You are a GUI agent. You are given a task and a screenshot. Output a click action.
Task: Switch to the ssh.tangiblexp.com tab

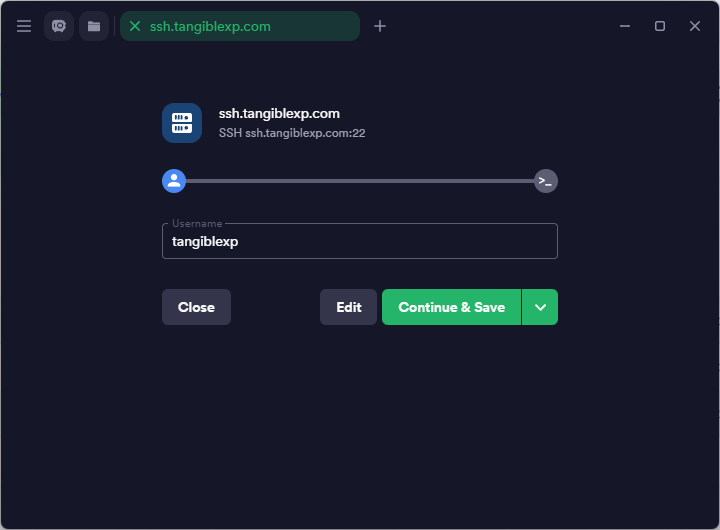240,26
